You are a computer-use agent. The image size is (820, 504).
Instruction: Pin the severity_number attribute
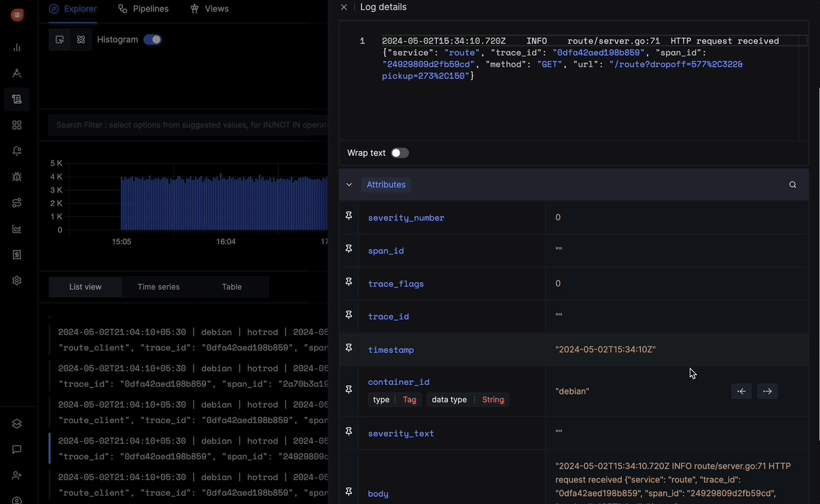pyautogui.click(x=349, y=216)
